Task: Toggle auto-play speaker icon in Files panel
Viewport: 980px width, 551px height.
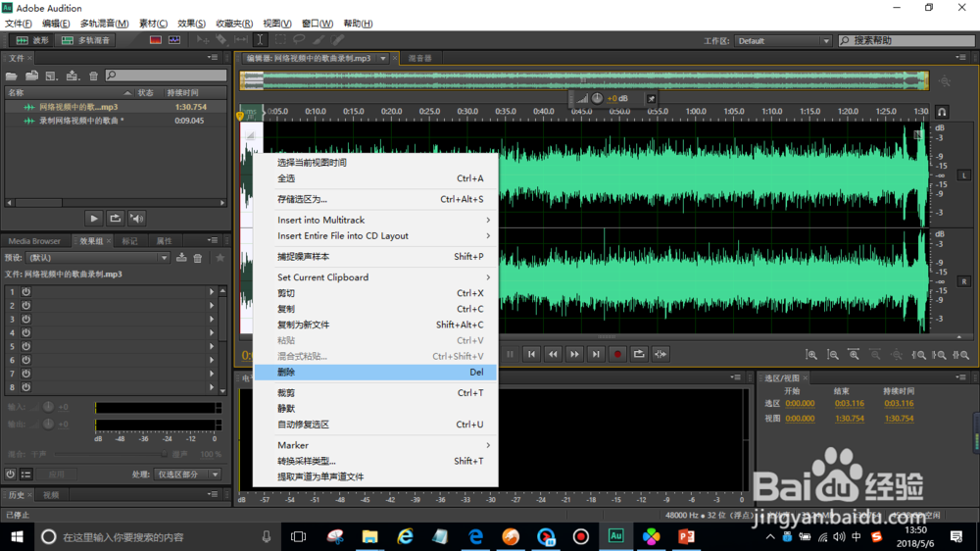Action: tap(136, 219)
